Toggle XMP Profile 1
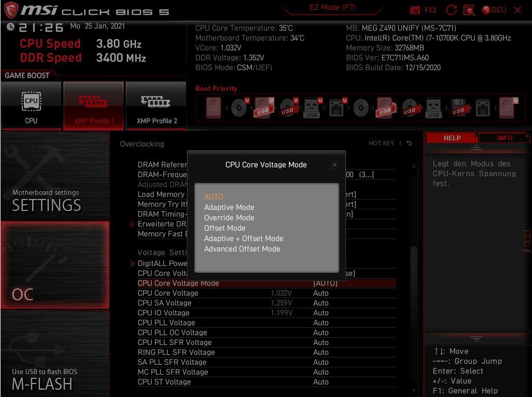The height and width of the screenshot is (397, 532). (x=94, y=105)
